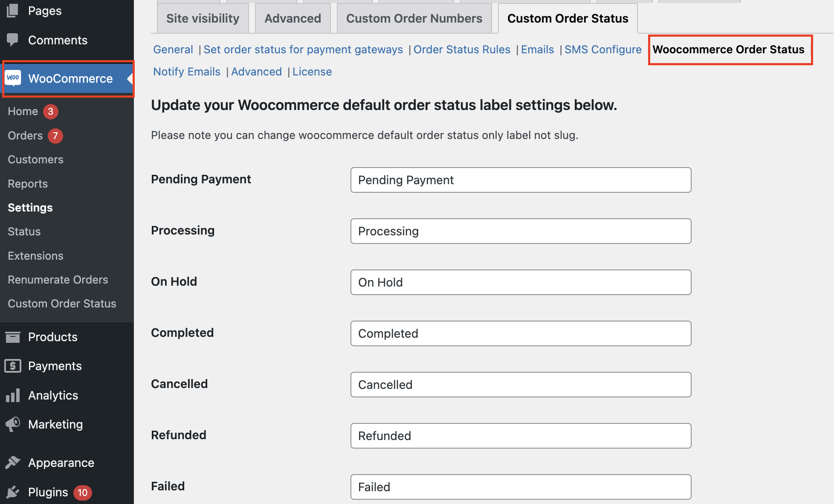Click the Home badge showing 3
This screenshot has width=834, height=504.
(51, 111)
